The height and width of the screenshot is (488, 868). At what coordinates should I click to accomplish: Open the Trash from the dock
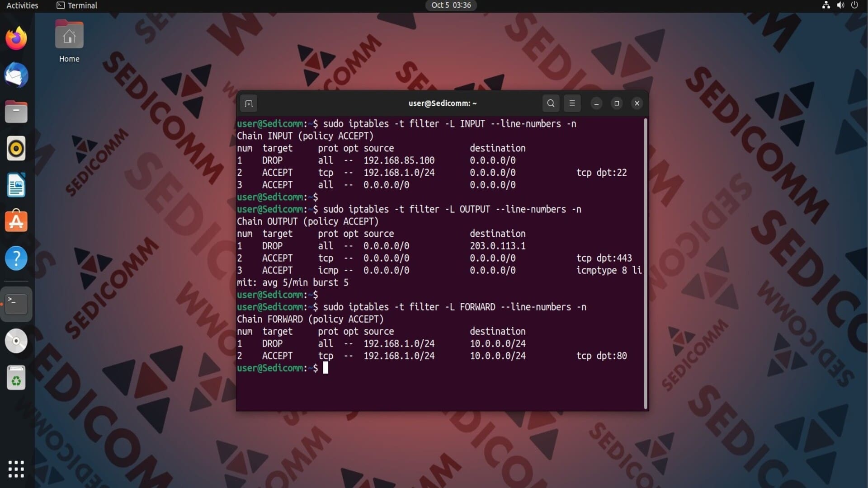16,378
